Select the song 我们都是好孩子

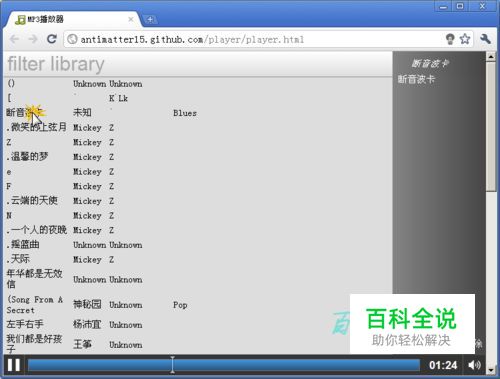click(34, 344)
